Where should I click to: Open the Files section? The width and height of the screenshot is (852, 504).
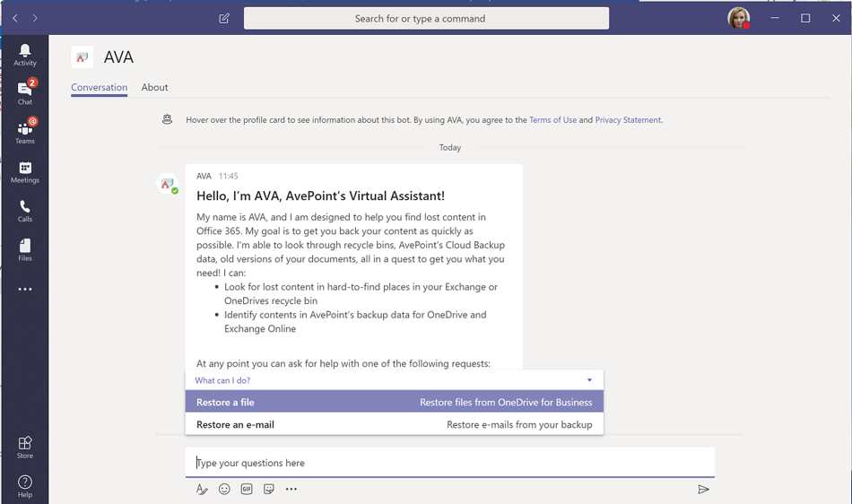pyautogui.click(x=25, y=250)
